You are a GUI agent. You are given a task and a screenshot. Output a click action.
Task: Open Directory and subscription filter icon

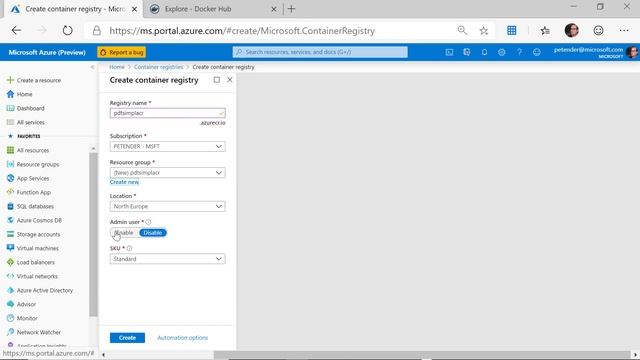pos(467,52)
